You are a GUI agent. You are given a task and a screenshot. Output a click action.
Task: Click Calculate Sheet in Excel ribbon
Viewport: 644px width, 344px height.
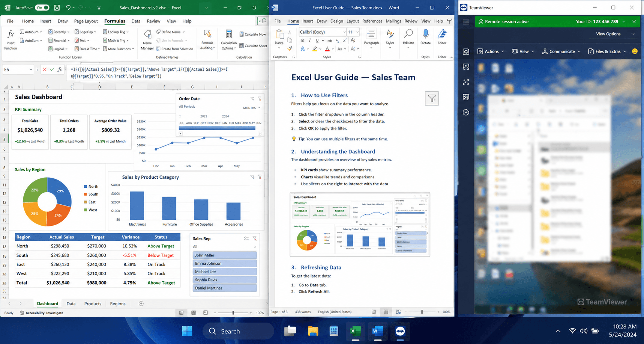[253, 46]
